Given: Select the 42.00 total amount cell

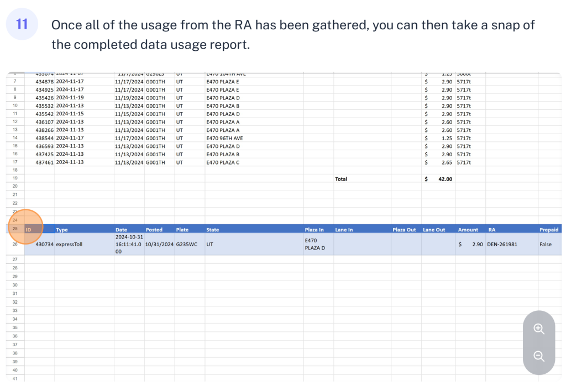Looking at the screenshot, I should pyautogui.click(x=439, y=179).
